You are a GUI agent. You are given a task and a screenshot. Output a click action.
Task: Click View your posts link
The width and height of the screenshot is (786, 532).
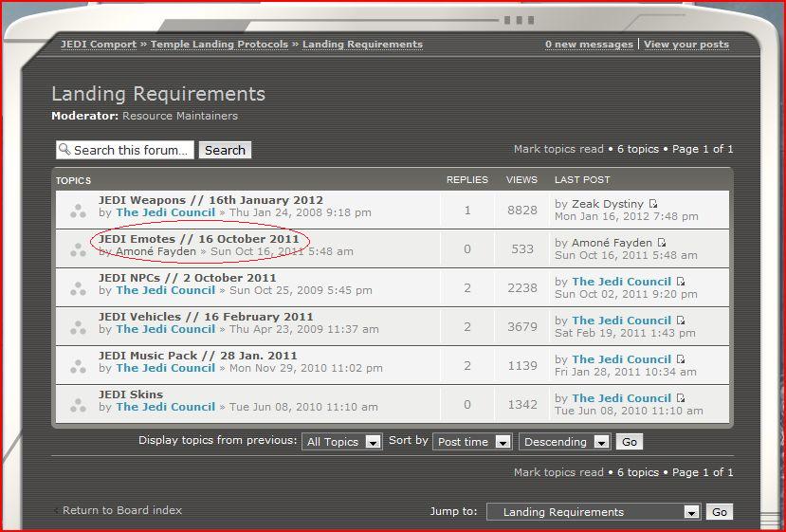tap(686, 45)
